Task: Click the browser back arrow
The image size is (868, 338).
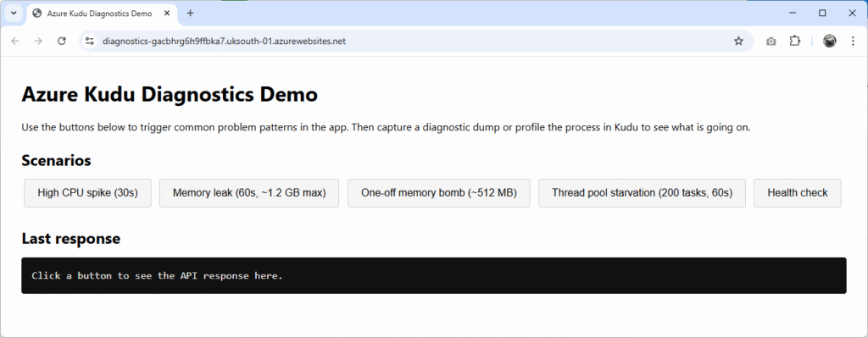Action: 15,41
